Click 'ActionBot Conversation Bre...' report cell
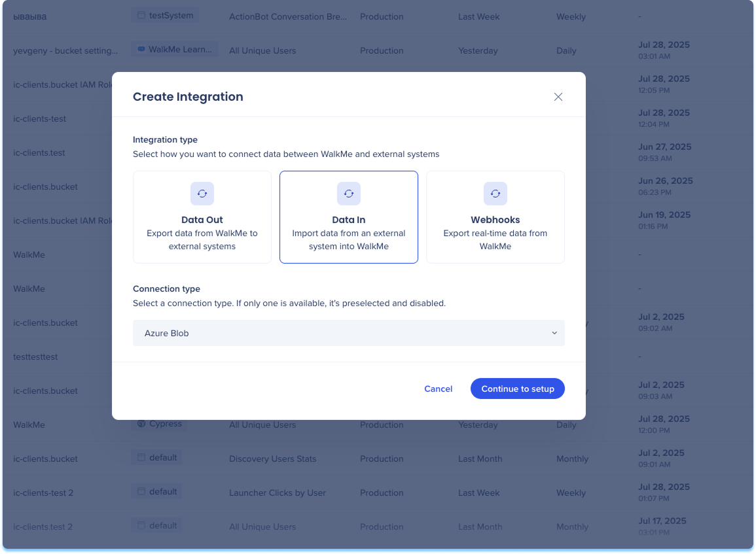The width and height of the screenshot is (756, 554). pos(288,16)
